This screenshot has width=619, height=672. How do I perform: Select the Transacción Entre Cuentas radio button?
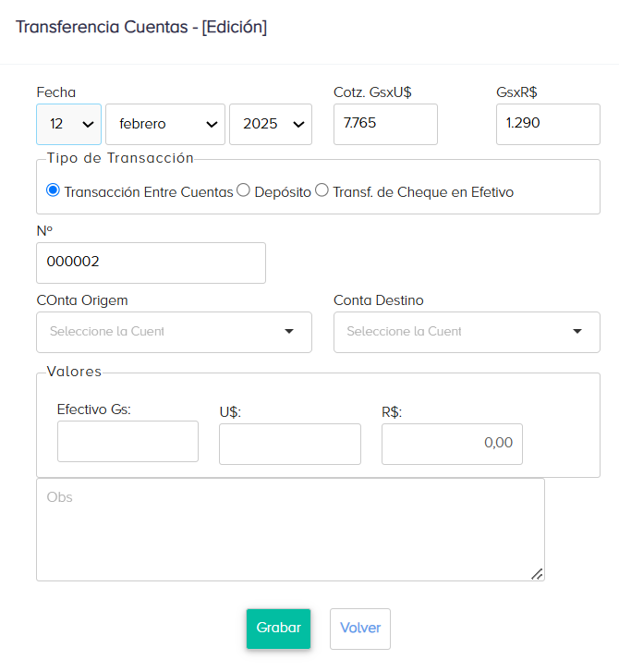(x=53, y=190)
